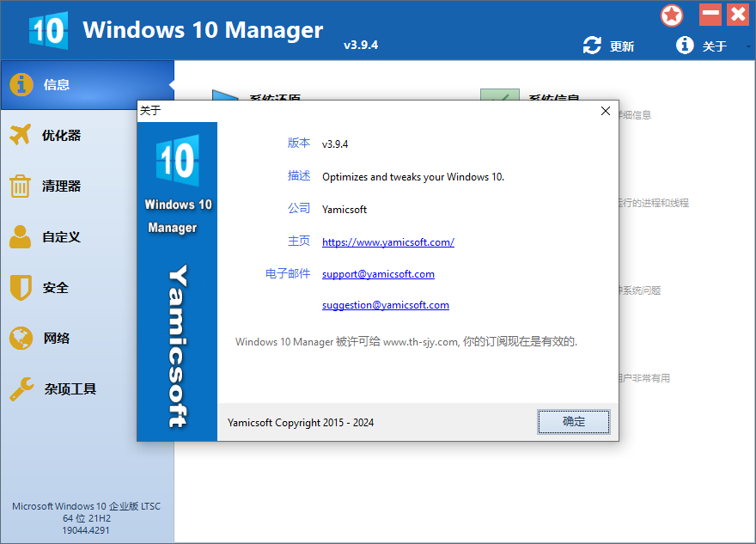Viewport: 756px width, 544px height.
Task: Expand the dropdown arrow beside 关于
Action: pos(749,47)
